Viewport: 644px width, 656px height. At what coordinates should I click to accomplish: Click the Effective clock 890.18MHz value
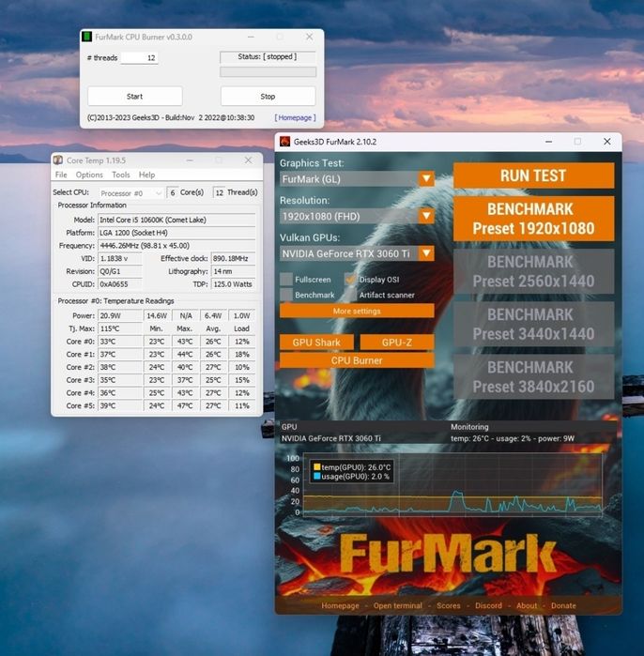(233, 258)
